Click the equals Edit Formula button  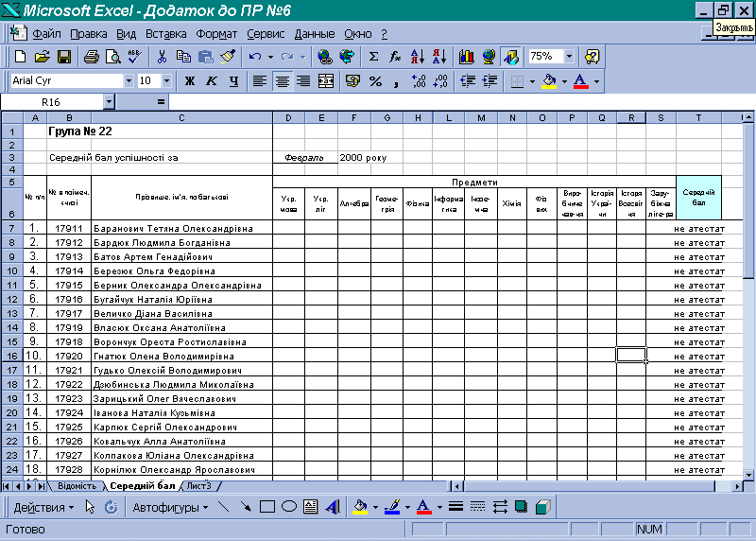[x=161, y=102]
